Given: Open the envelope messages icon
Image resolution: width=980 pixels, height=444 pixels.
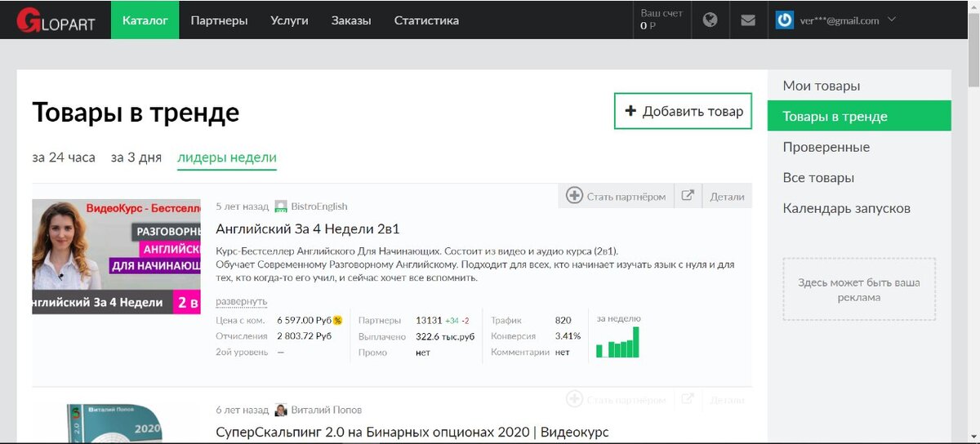Looking at the screenshot, I should [x=748, y=20].
